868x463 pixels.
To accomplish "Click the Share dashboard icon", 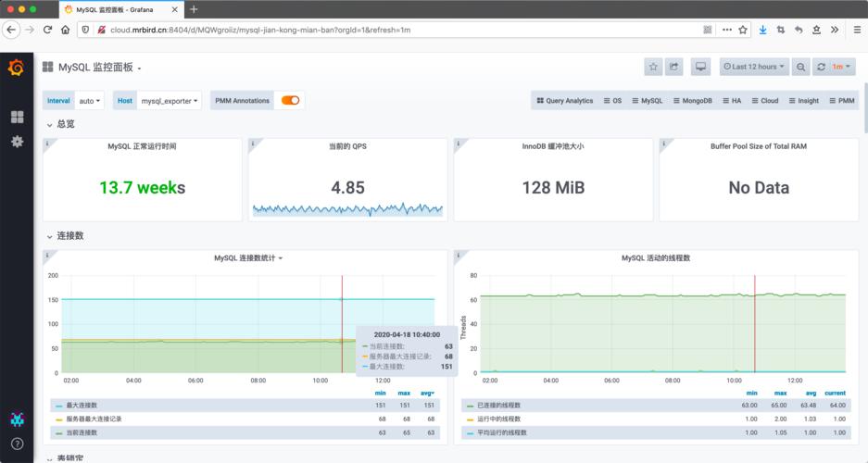I will (674, 67).
